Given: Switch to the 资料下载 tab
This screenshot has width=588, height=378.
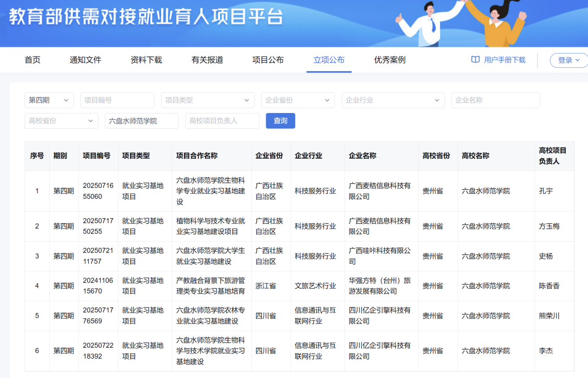Looking at the screenshot, I should coord(146,60).
